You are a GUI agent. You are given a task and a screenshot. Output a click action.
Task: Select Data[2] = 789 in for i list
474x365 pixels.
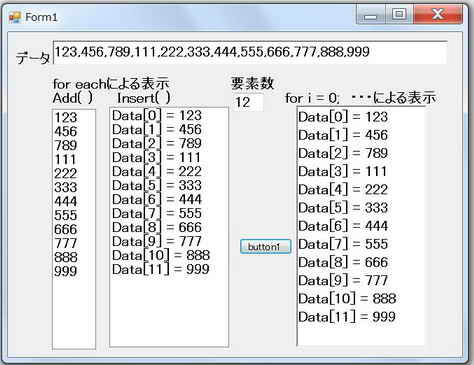click(x=343, y=153)
